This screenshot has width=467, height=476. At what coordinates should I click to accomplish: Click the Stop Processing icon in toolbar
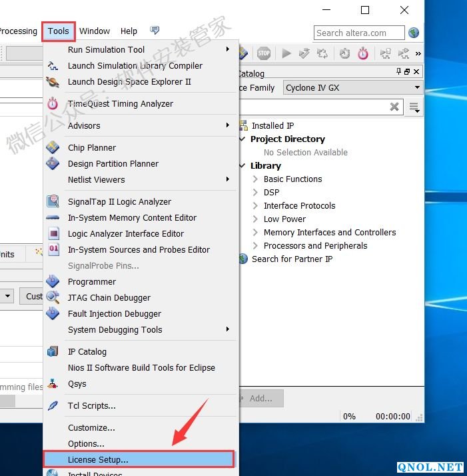(264, 53)
